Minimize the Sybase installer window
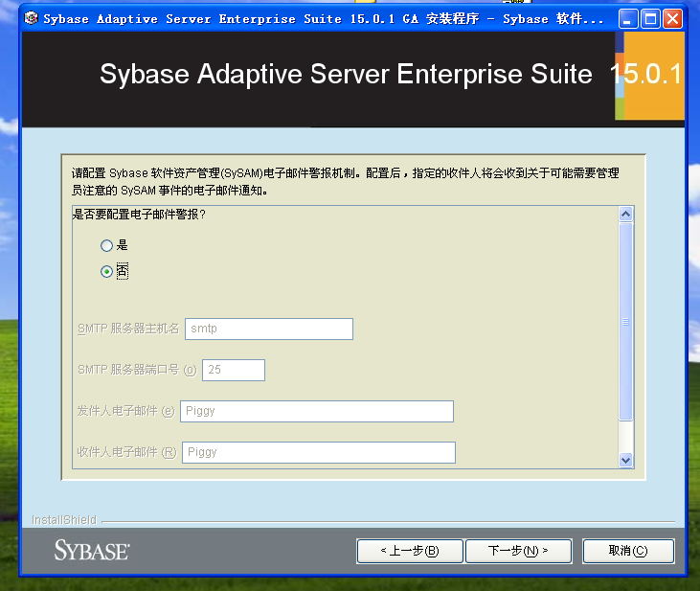This screenshot has width=700, height=591. tap(627, 19)
